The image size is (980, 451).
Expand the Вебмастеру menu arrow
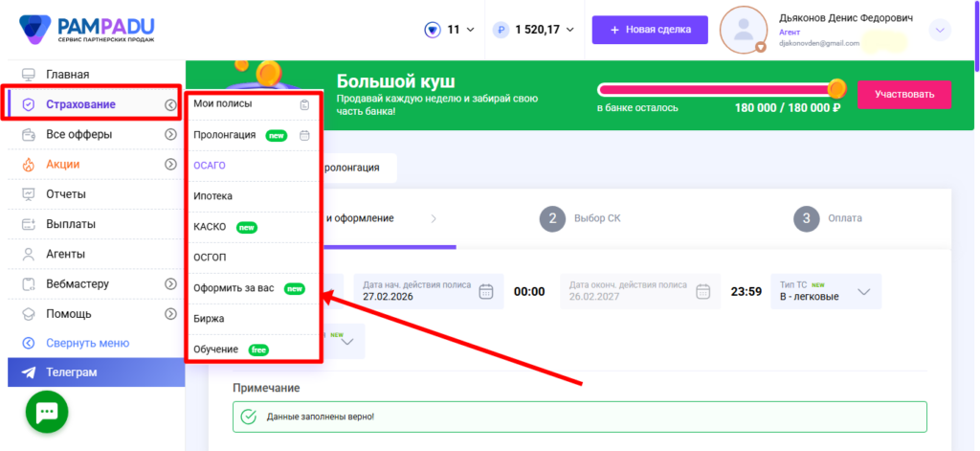click(x=170, y=284)
